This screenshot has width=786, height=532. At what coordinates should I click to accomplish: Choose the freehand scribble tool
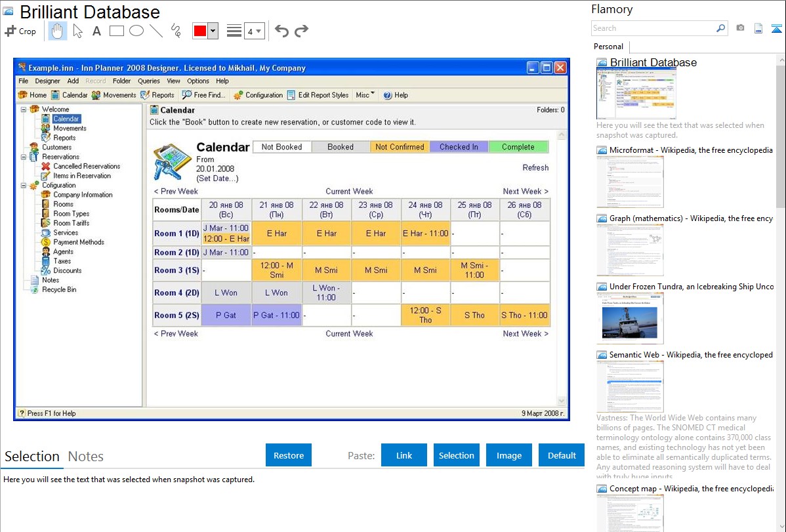pyautogui.click(x=176, y=31)
